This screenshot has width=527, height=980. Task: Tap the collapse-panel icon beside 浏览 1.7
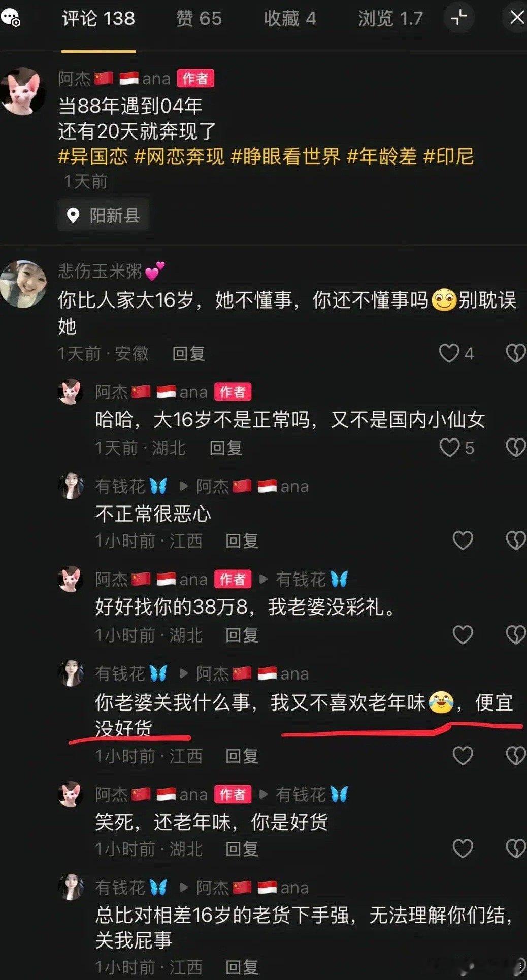pyautogui.click(x=458, y=18)
